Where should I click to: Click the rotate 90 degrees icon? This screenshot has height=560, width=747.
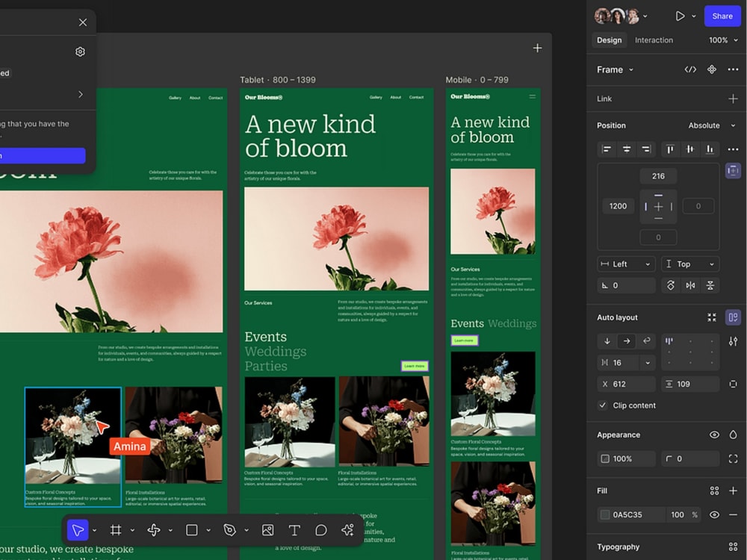click(670, 285)
